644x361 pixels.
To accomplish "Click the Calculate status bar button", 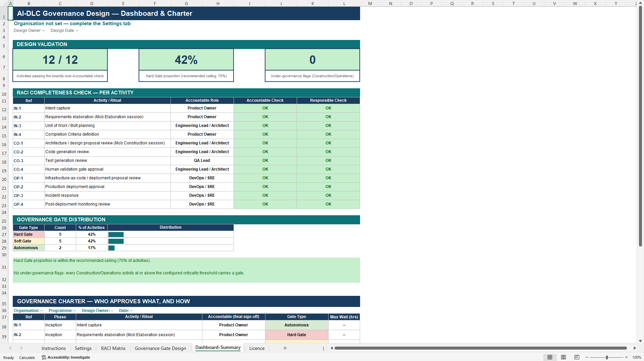I will [x=27, y=357].
